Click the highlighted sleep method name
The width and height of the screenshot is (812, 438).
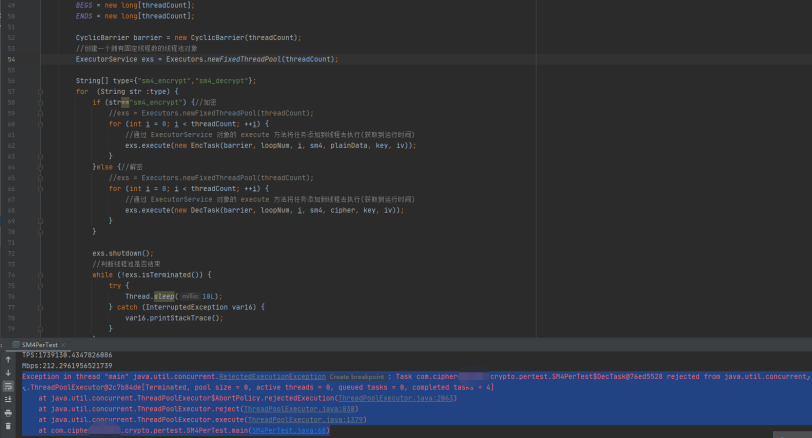point(164,297)
